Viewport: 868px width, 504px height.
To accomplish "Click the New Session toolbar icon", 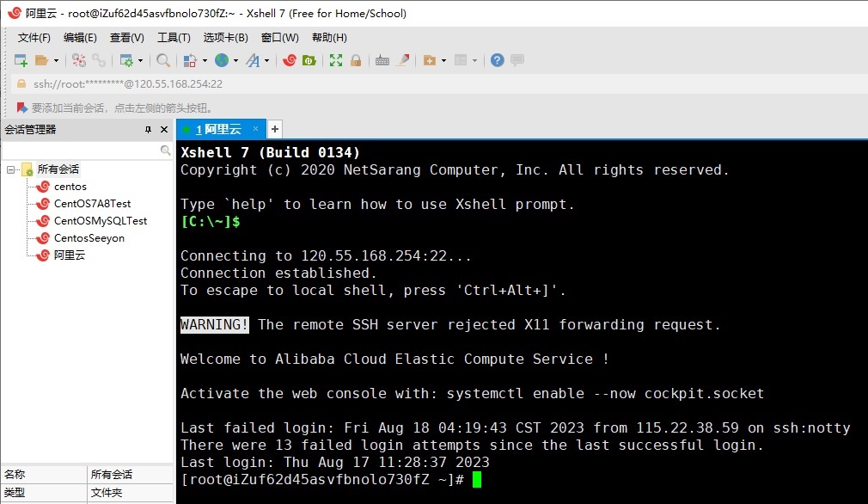I will [x=21, y=60].
